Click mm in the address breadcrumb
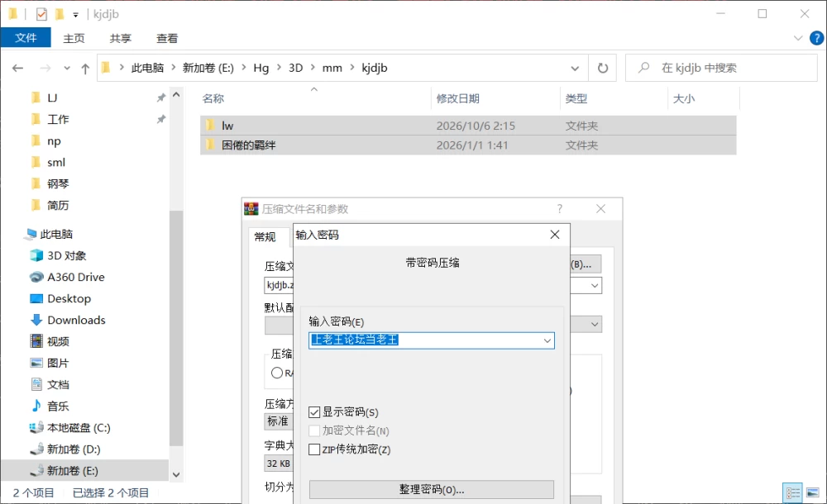Image resolution: width=827 pixels, height=504 pixels. coord(332,68)
